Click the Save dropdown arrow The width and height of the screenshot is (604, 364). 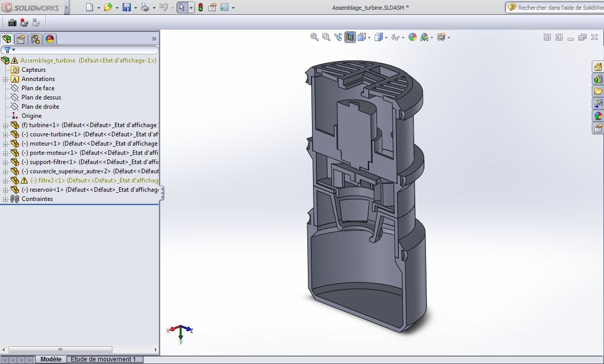tap(134, 8)
